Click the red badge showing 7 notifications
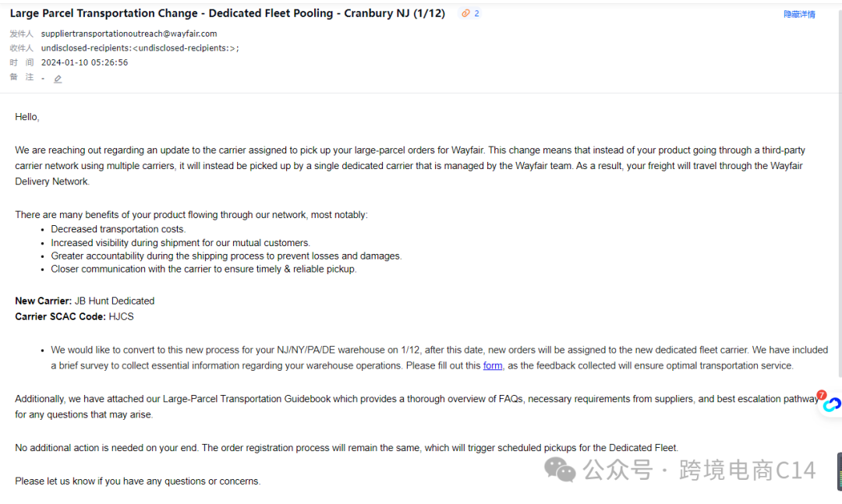 click(x=822, y=395)
